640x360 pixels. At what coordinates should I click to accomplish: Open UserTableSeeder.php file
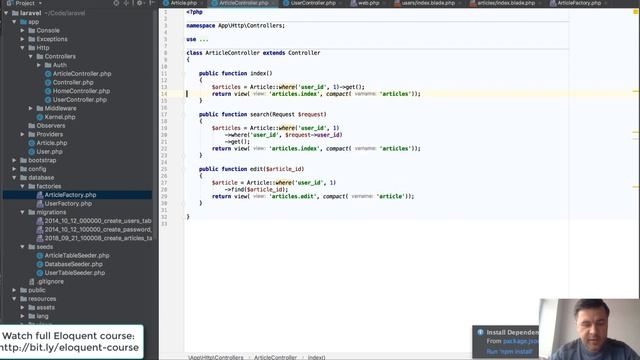point(75,273)
